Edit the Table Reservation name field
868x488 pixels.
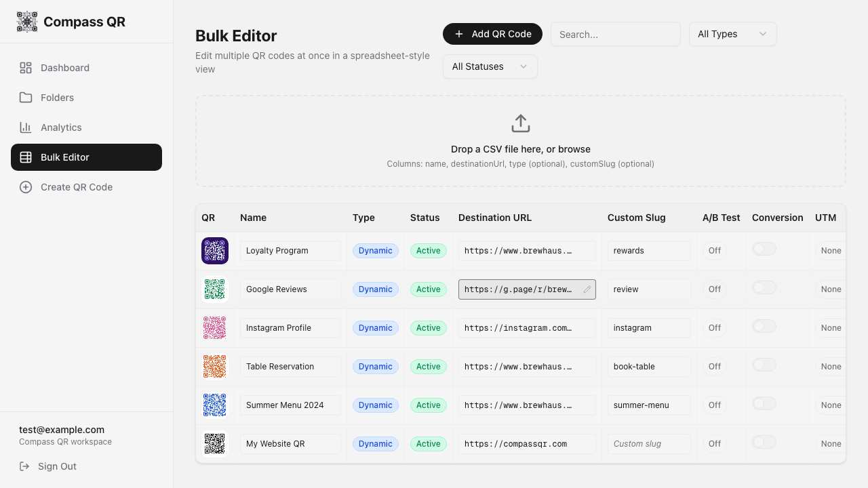tap(290, 367)
